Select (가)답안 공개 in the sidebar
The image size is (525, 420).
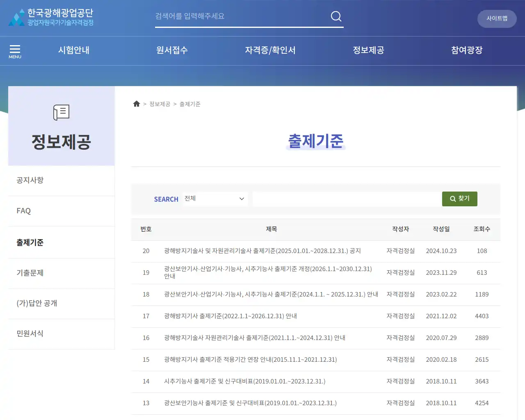click(61, 304)
